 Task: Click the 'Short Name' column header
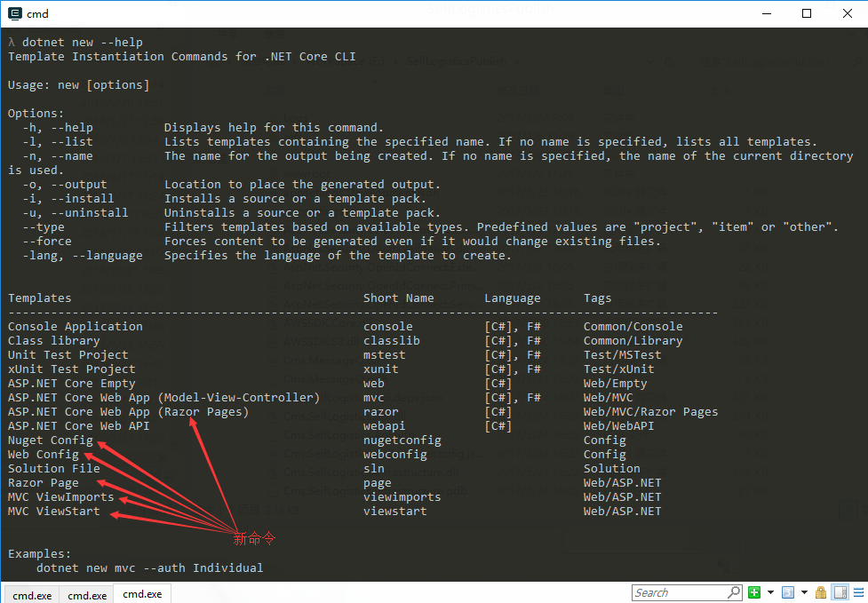point(399,298)
